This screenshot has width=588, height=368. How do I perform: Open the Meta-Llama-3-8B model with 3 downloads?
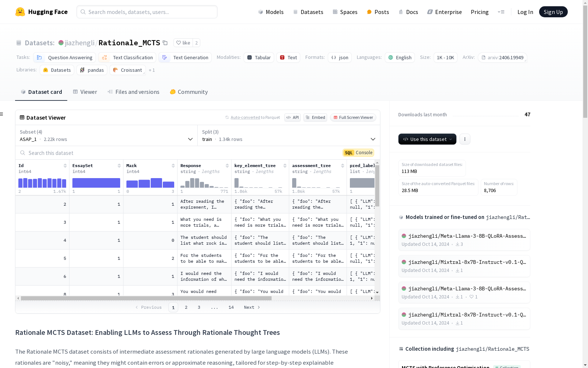click(x=464, y=240)
